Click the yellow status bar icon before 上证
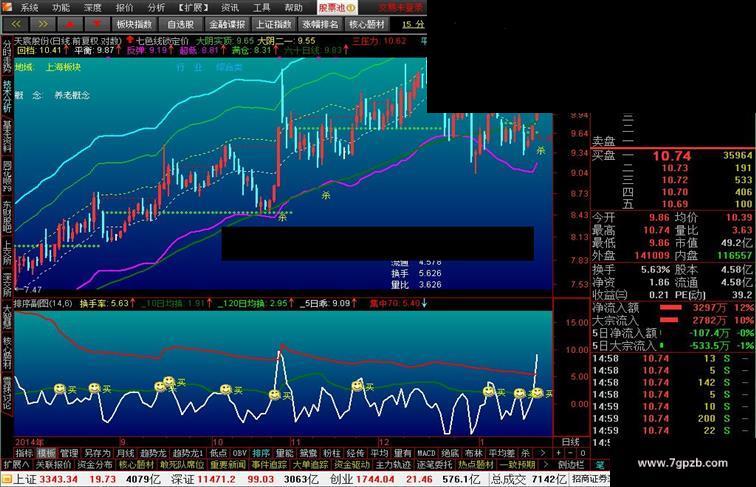 (x=7, y=479)
